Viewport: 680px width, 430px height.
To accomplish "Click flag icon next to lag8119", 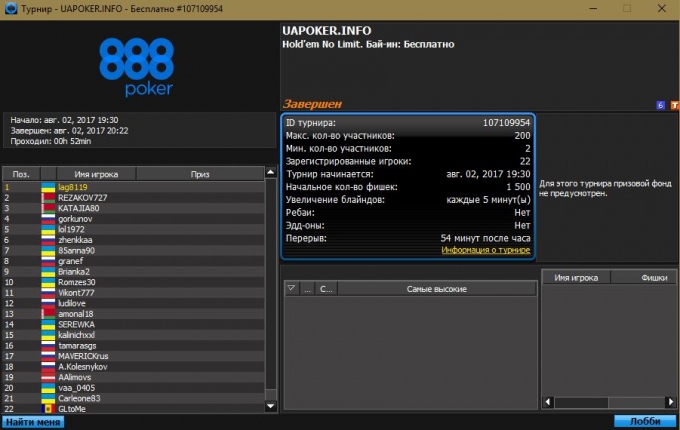I will (48, 187).
